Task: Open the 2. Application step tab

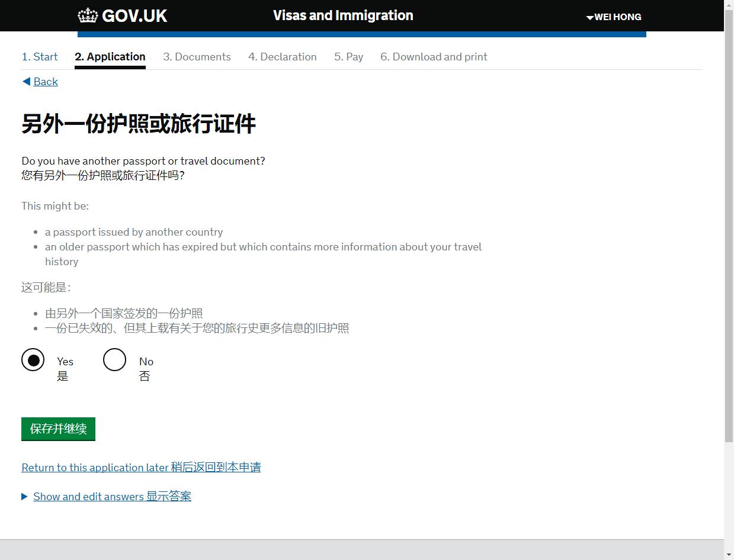Action: (110, 57)
